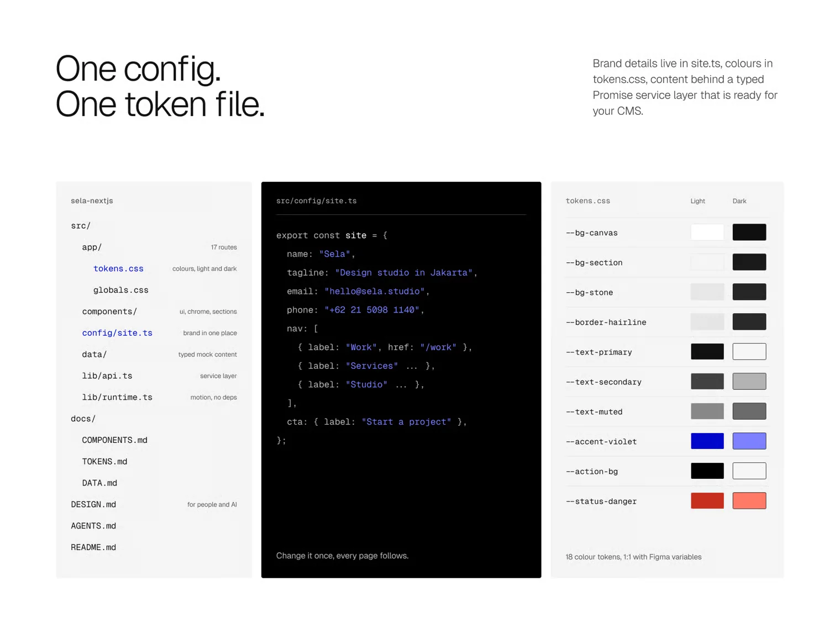This screenshot has height=634, width=840.
Task: Select the globals.css file
Action: tap(121, 290)
